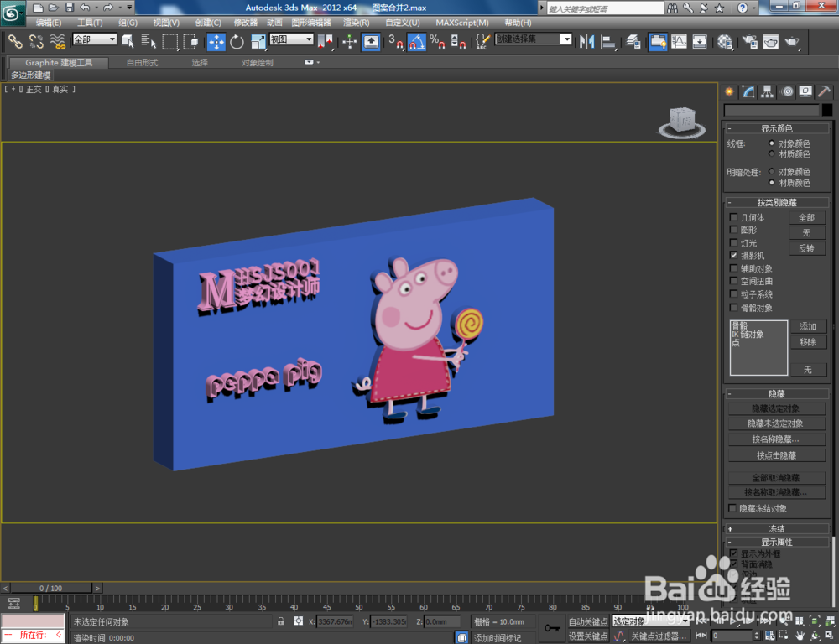The height and width of the screenshot is (644, 839).
Task: Open the 选定对象 key filter dropdown
Action: coord(650,621)
